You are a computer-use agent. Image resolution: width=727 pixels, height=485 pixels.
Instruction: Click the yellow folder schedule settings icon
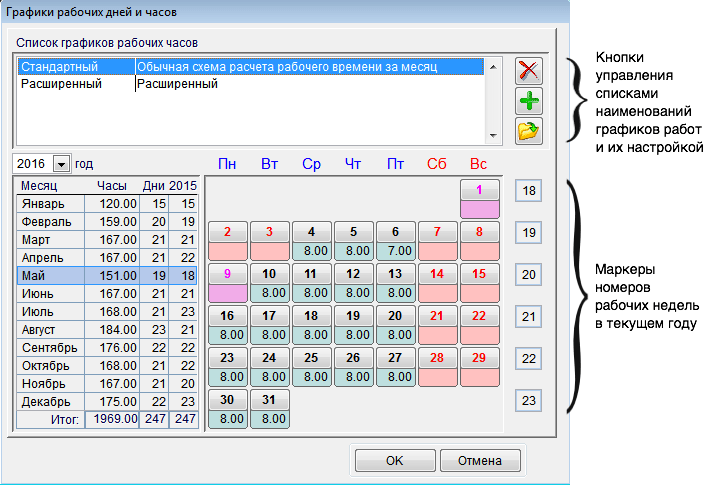[x=529, y=131]
